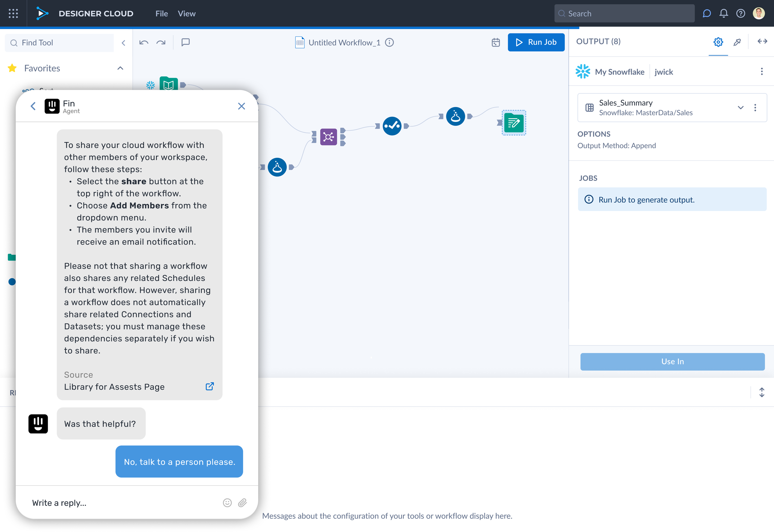Open Sales_Summary dataset more options
This screenshot has width=774, height=532.
[x=755, y=108]
